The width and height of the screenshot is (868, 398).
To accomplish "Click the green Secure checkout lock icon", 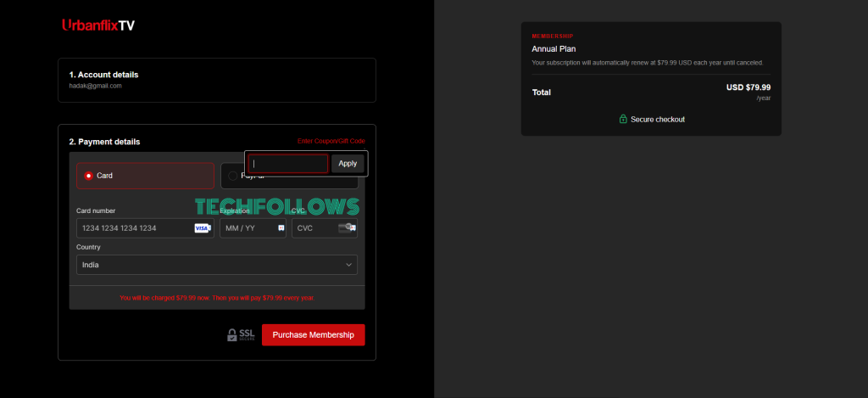I will tap(623, 119).
